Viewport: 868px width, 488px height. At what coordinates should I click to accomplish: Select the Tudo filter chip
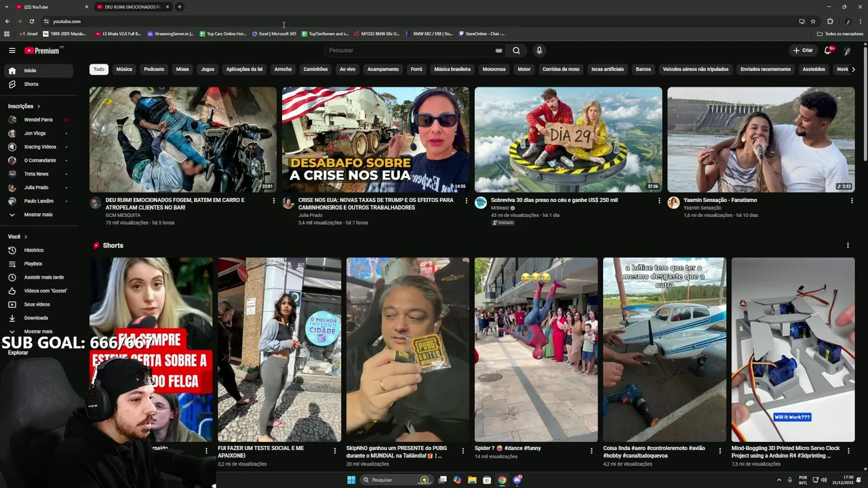pyautogui.click(x=99, y=69)
